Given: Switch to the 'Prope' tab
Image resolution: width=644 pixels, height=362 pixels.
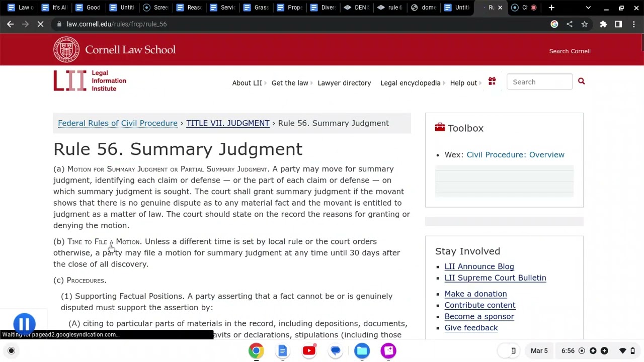Looking at the screenshot, I should pyautogui.click(x=290, y=8).
